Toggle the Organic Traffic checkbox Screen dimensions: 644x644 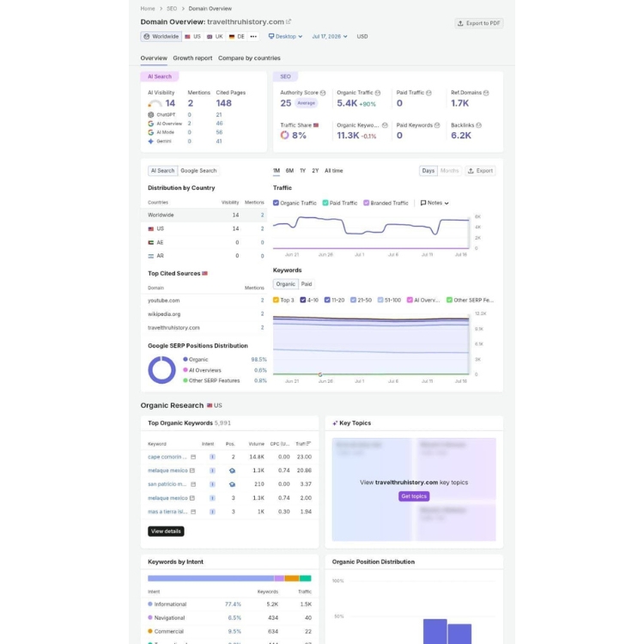pos(276,203)
